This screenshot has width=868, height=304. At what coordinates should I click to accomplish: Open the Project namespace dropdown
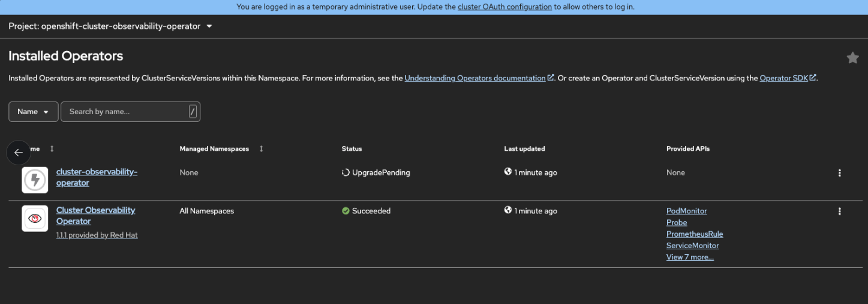pos(110,26)
